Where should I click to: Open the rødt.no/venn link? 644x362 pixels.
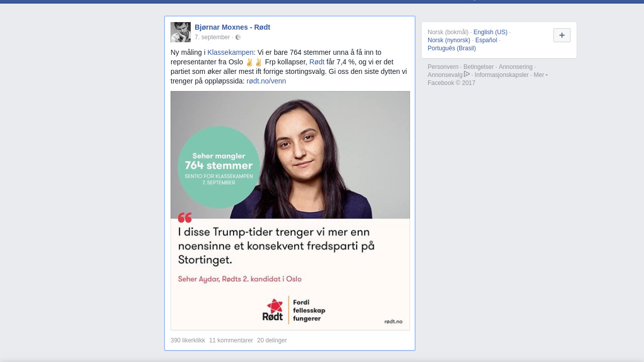click(266, 81)
